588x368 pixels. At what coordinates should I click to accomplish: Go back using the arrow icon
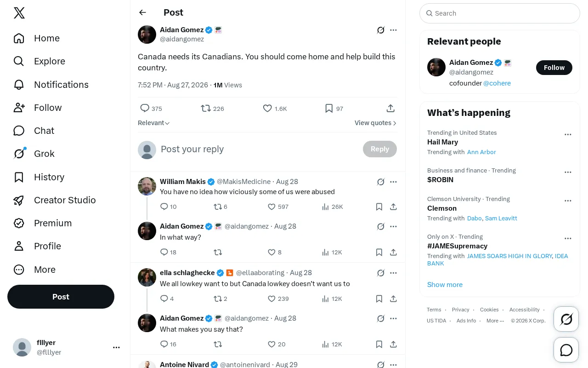(x=142, y=12)
